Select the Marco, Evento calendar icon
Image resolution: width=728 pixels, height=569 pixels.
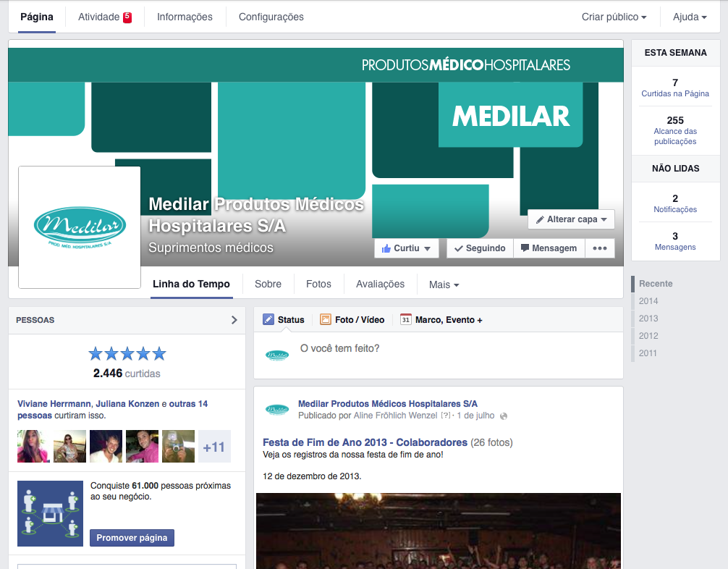click(406, 319)
